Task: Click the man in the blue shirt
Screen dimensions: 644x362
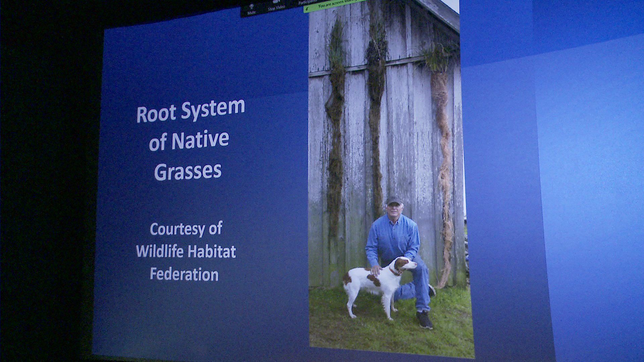Action: pyautogui.click(x=392, y=238)
